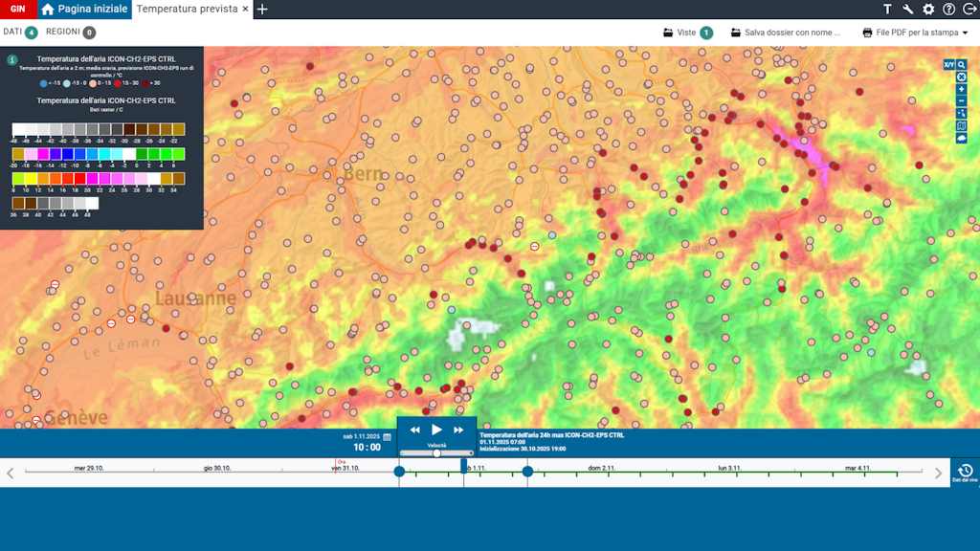Toggle live data mode (Dati dal vivo)

click(x=965, y=473)
